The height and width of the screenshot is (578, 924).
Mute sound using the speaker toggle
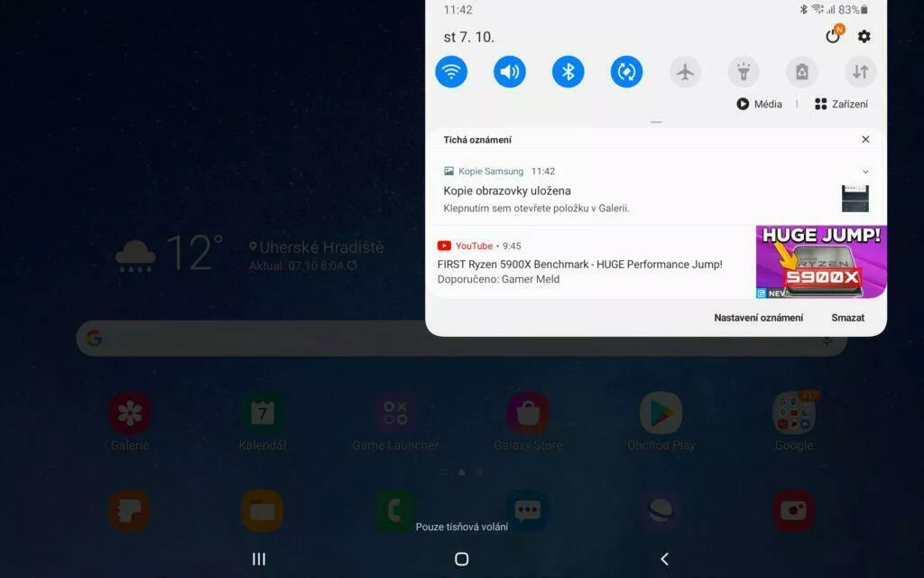[x=510, y=72]
